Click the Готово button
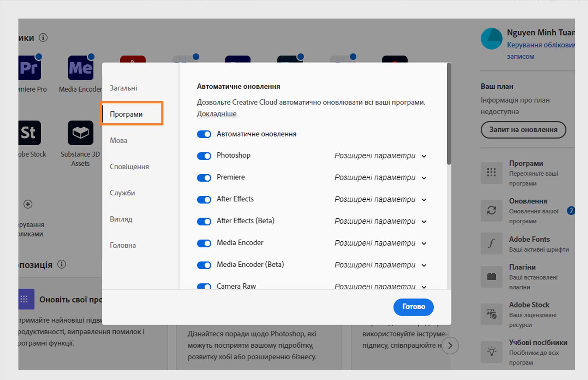The width and height of the screenshot is (588, 380). [413, 307]
